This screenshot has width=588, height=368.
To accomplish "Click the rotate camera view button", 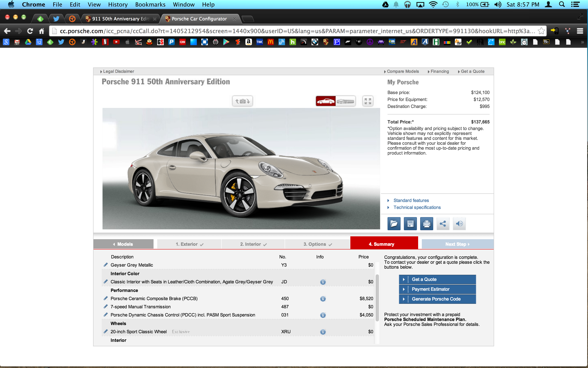I will (243, 101).
